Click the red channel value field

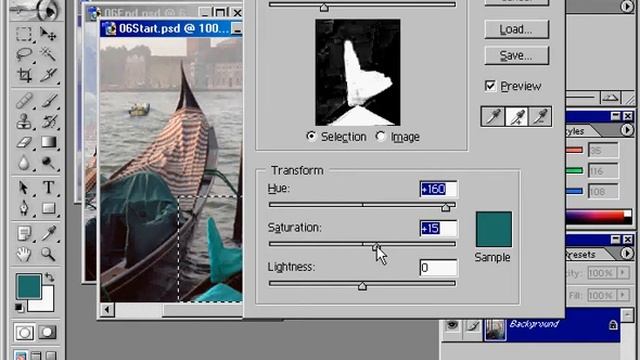(x=603, y=150)
